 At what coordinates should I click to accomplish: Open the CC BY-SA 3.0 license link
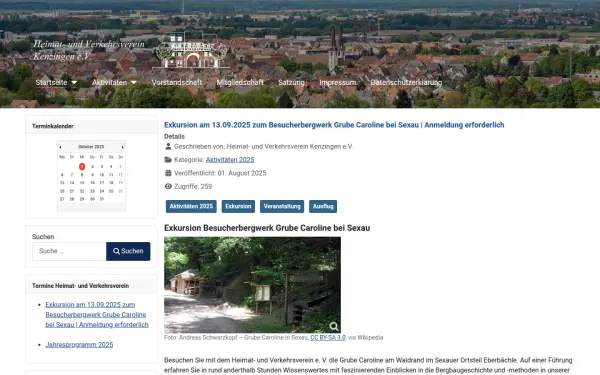[328, 338]
